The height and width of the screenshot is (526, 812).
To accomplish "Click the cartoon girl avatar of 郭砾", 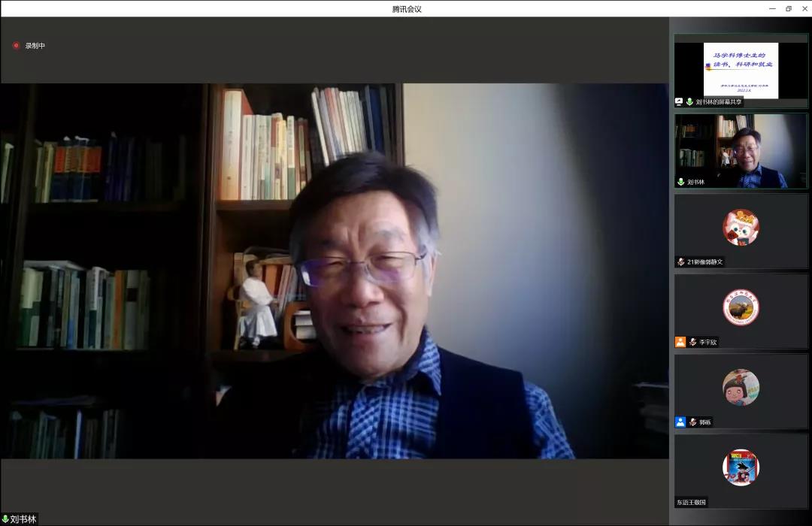I will click(x=741, y=388).
